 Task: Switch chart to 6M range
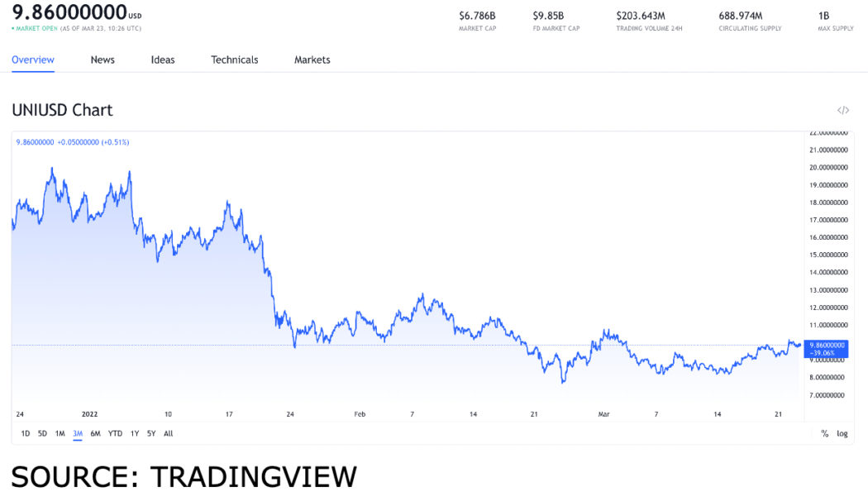coord(95,433)
